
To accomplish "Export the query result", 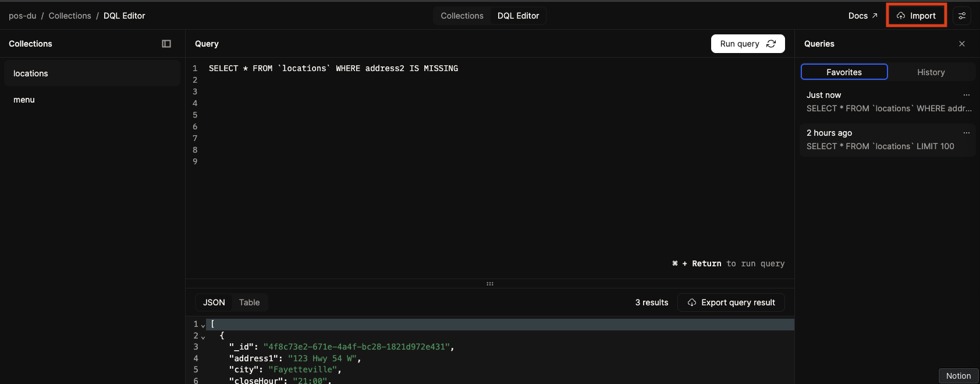I will click(731, 302).
